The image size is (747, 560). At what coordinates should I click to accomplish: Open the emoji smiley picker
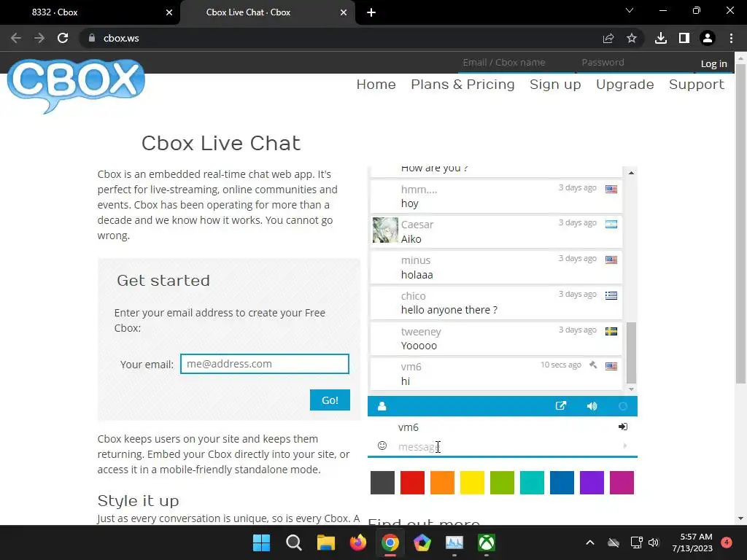[382, 446]
